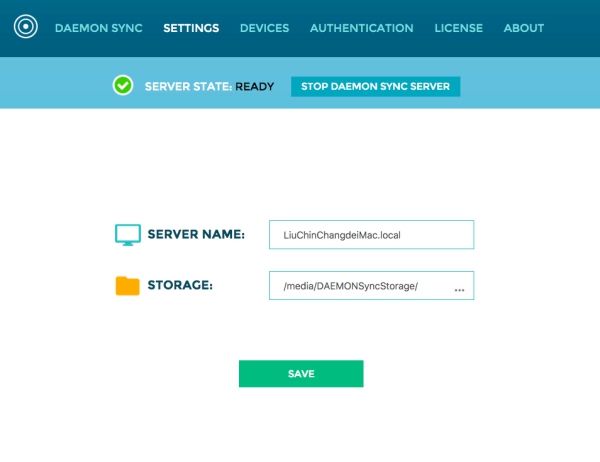
Task: Click the SERVER NAME: label
Action: pyautogui.click(x=196, y=234)
